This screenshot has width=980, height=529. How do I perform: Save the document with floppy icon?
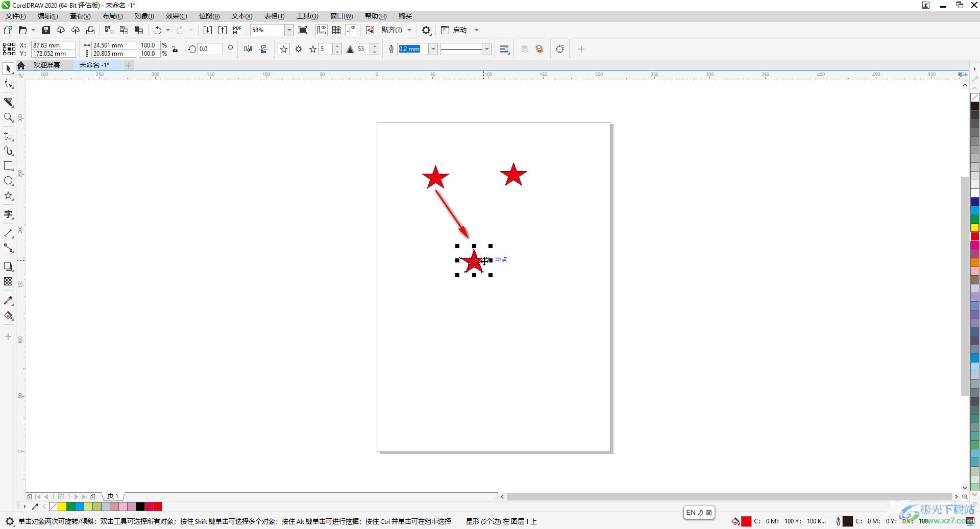pos(45,30)
